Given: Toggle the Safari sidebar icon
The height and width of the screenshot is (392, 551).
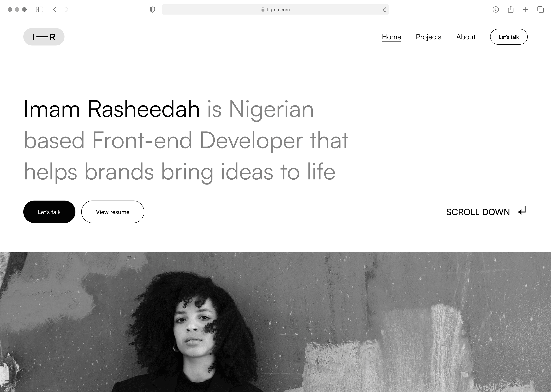Looking at the screenshot, I should (39, 9).
